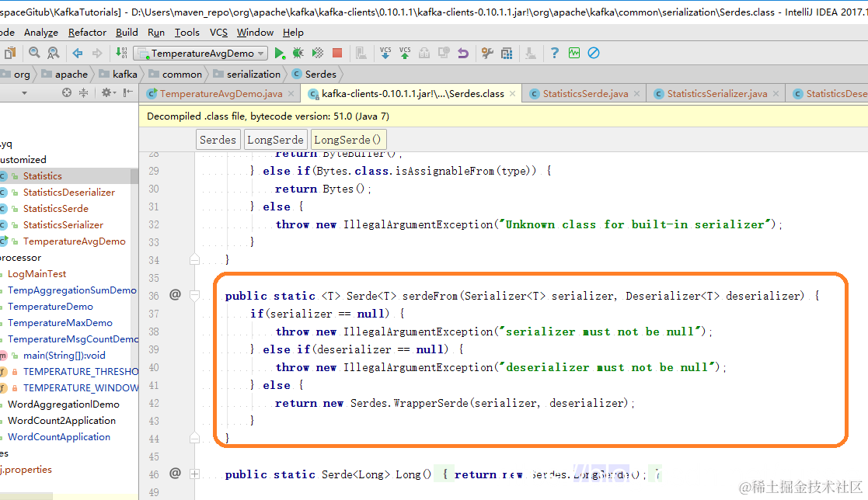The image size is (868, 500).
Task: Click the Scroll from Source target icon
Action: click(x=66, y=92)
